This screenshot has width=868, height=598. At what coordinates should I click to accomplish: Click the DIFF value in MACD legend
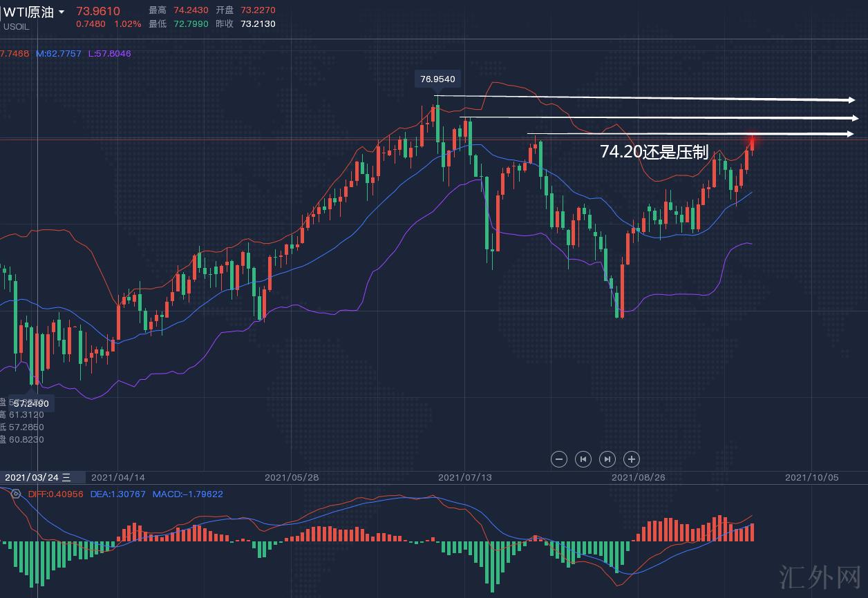tap(55, 494)
